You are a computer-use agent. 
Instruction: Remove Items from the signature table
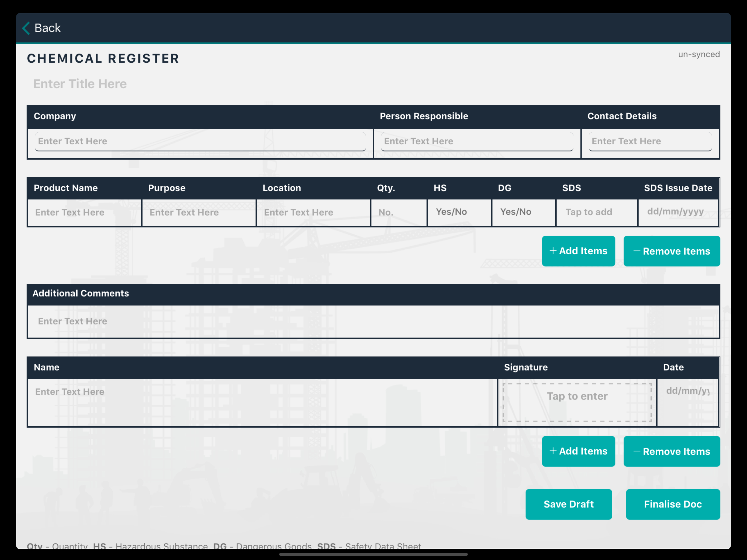pos(672,451)
